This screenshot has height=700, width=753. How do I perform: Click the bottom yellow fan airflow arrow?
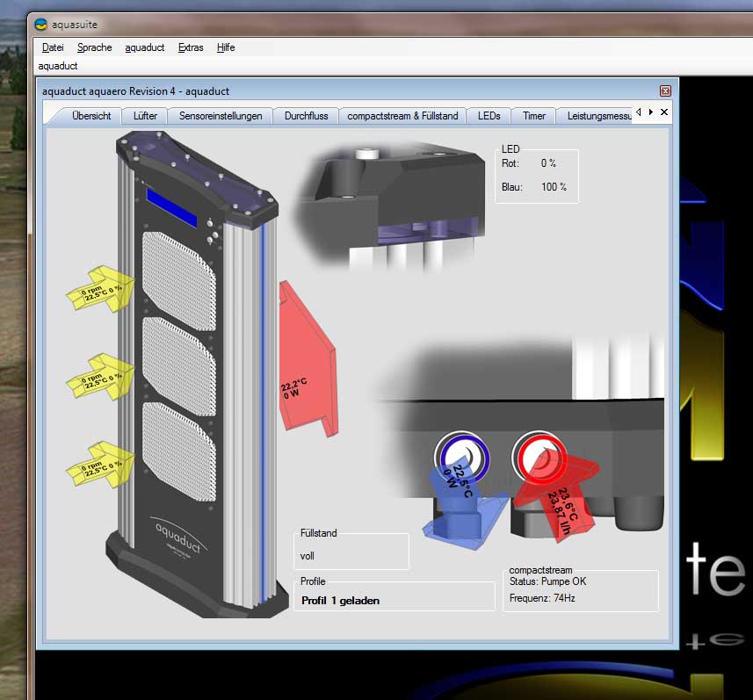(101, 463)
